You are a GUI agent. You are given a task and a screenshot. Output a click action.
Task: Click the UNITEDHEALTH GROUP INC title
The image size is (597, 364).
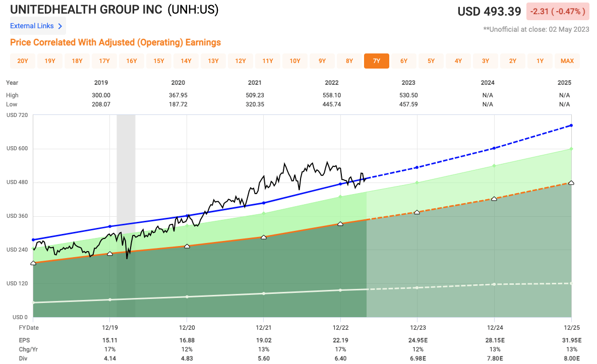(x=86, y=10)
